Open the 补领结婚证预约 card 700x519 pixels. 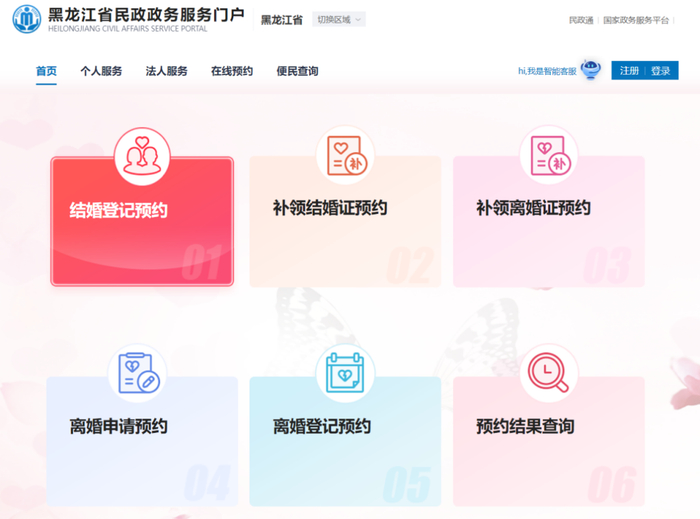coord(345,221)
